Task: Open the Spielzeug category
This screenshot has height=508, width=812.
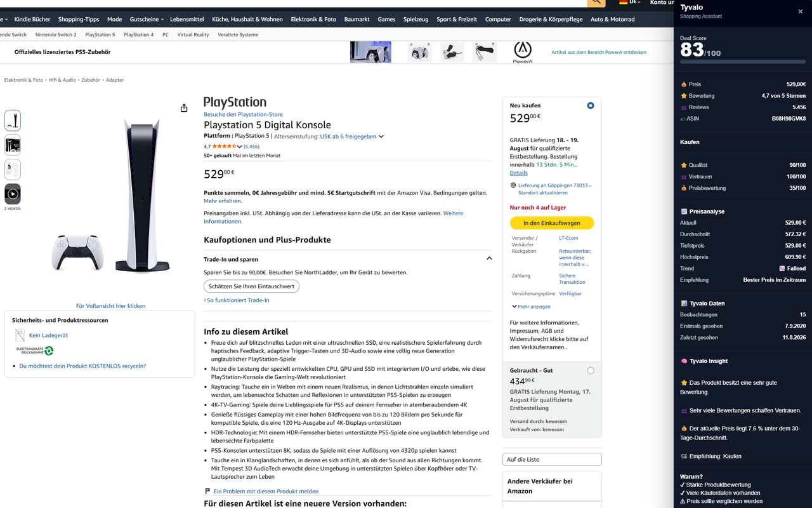Action: pos(416,20)
